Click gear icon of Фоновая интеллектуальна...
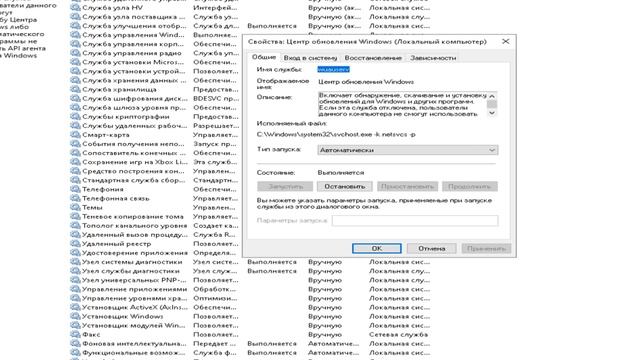This screenshot has width=640, height=360. pyautogui.click(x=75, y=344)
